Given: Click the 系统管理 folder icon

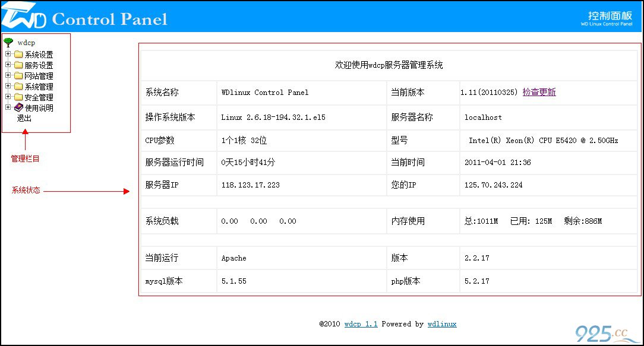Looking at the screenshot, I should point(18,86).
